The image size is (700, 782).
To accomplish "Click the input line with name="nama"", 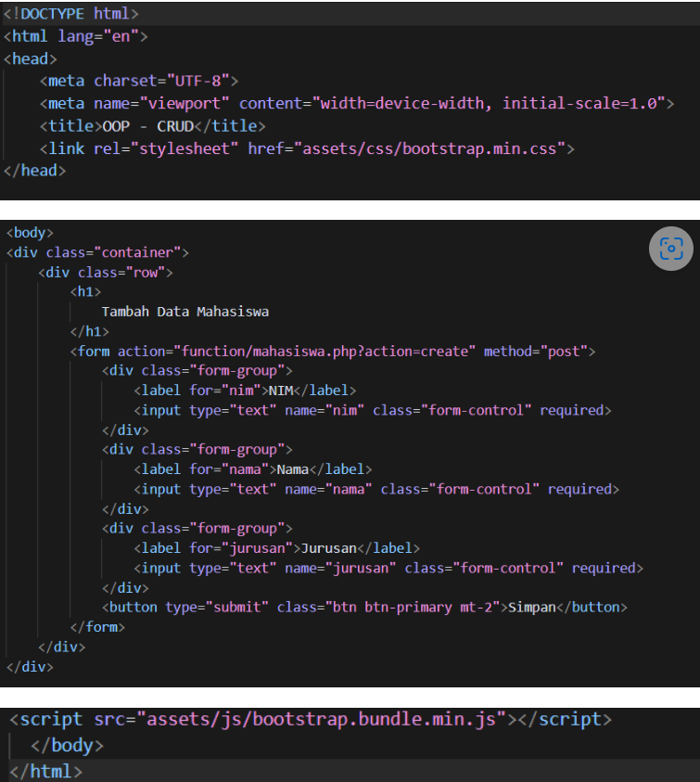I will point(375,489).
